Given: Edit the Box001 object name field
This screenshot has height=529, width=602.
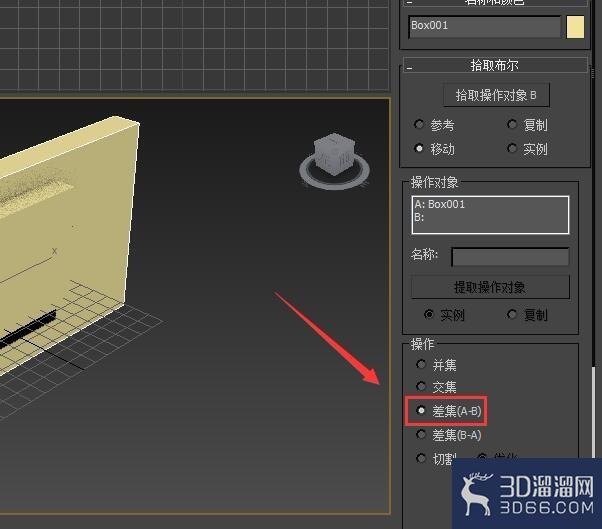Looking at the screenshot, I should coord(485,26).
